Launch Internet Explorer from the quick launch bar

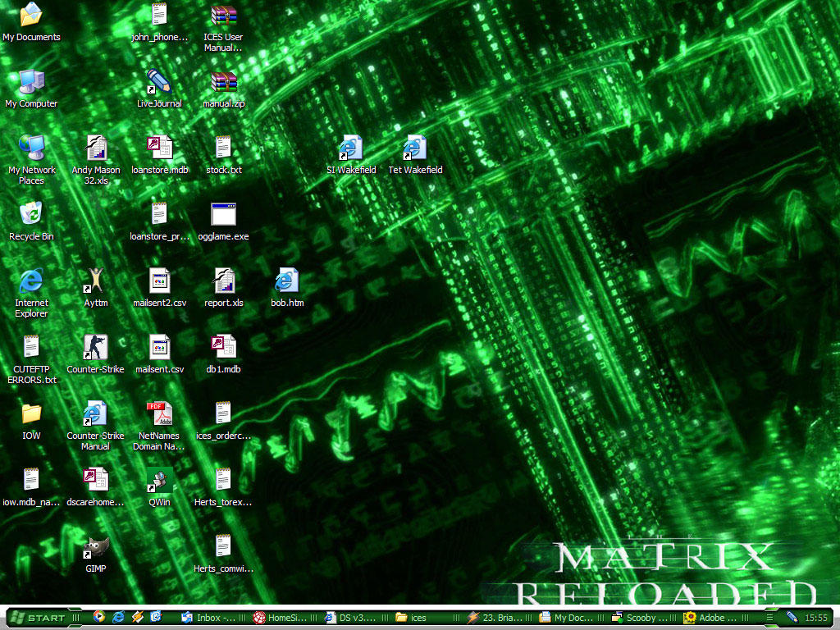(x=118, y=617)
